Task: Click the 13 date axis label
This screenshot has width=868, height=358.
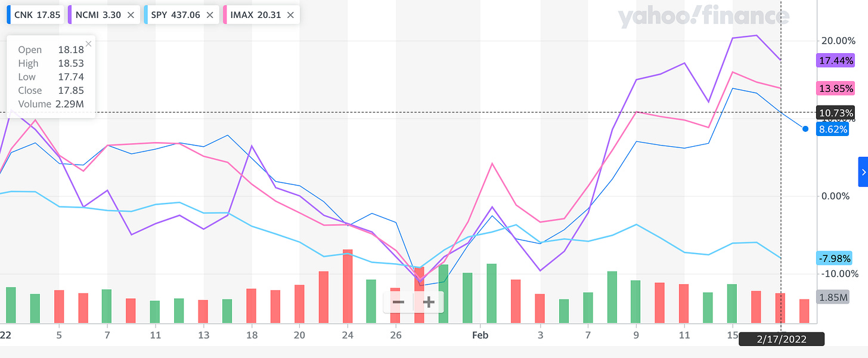Action: tap(203, 335)
